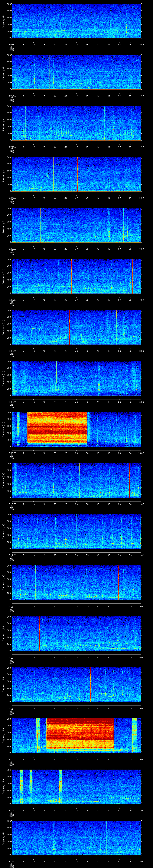Open the spectrogram panel starting at 8:10:00
Image resolution: width=153 pixels, height=868 pixels.
(76, 481)
